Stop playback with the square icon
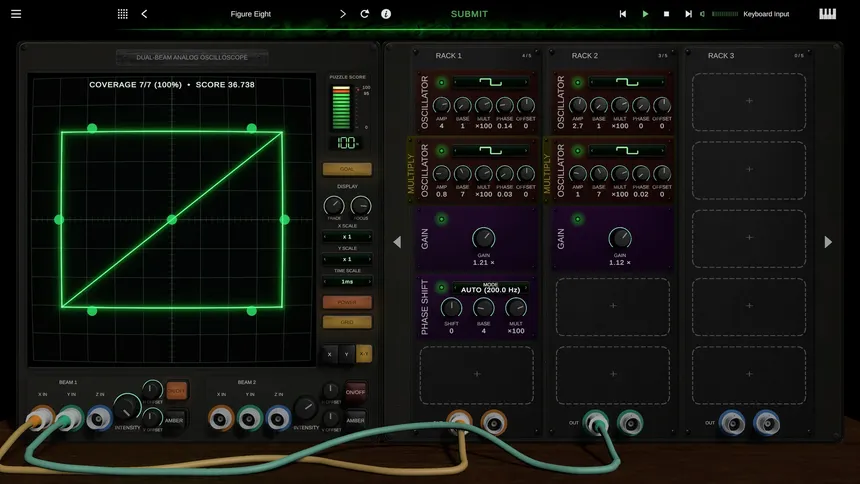Viewport: 860px width, 484px height. [x=666, y=14]
